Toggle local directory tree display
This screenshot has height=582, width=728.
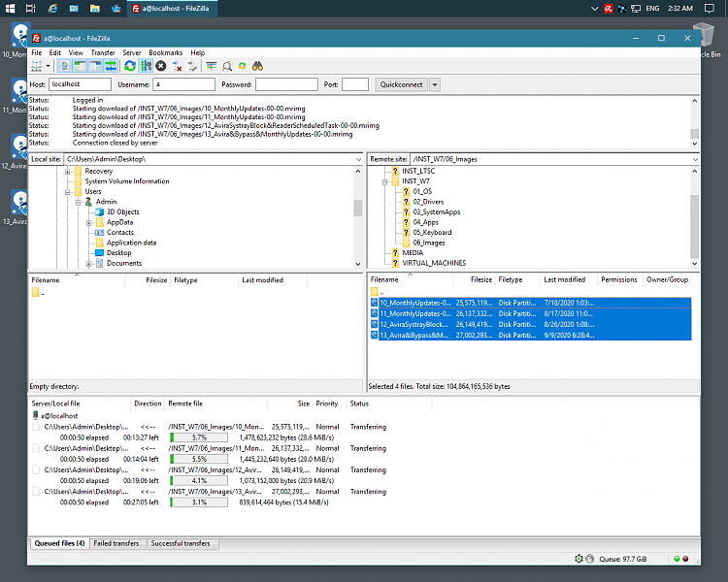coord(80,66)
